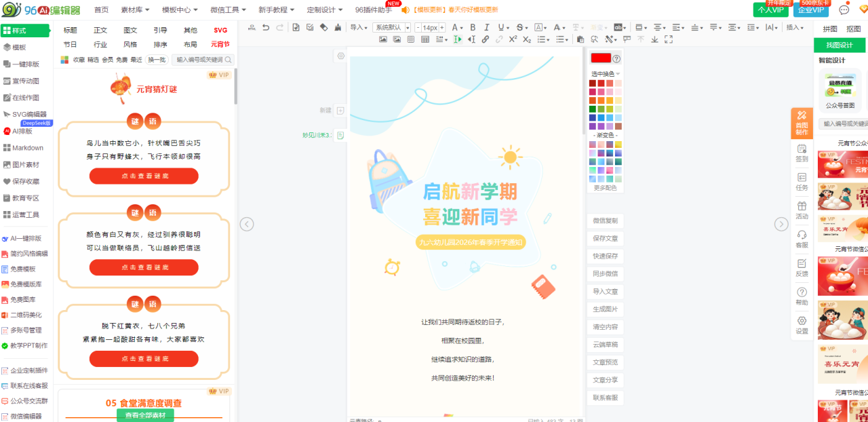Toggle bold text formatting

coord(473,27)
